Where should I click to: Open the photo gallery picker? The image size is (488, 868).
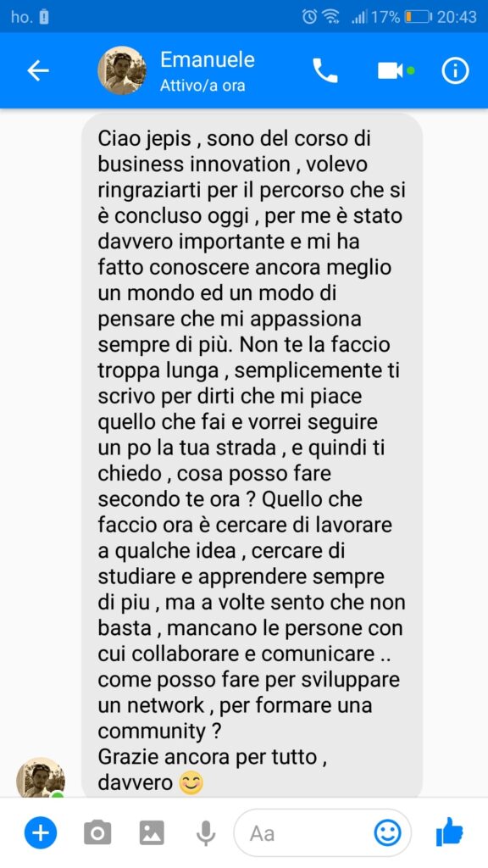152,832
